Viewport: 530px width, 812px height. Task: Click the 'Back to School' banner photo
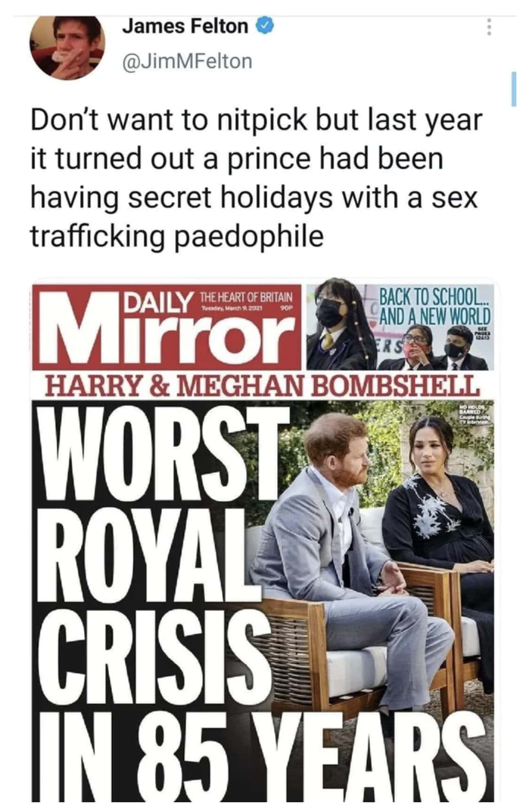[x=400, y=327]
